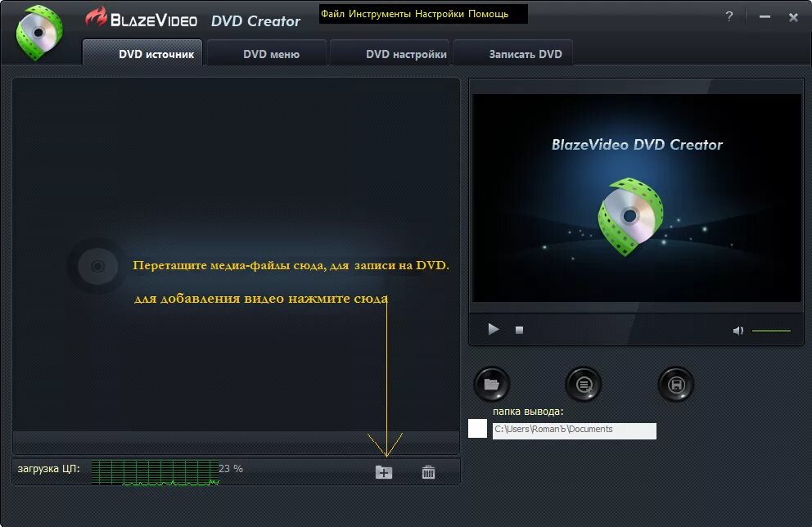
Task: Open the Помощь menu
Action: pyautogui.click(x=489, y=14)
